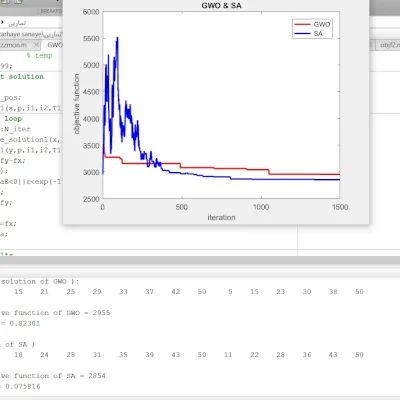Click the blue SA legend line sample
This screenshot has height=400, width=400.
coord(302,33)
